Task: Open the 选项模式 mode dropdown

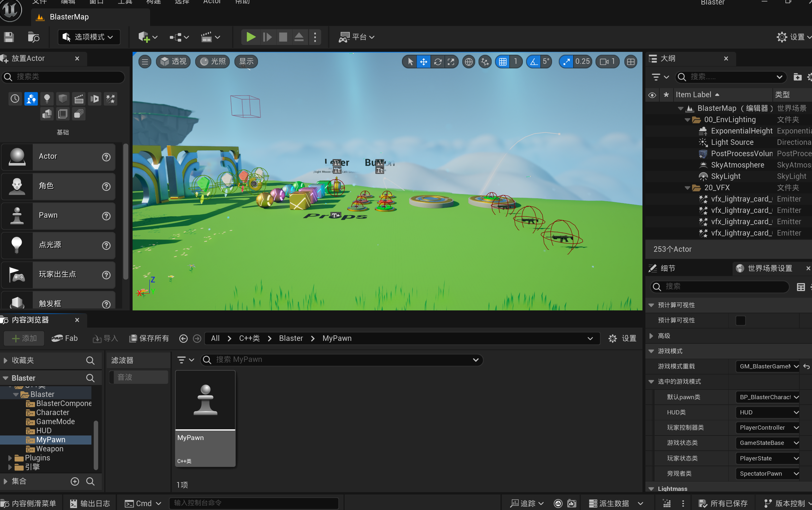Action: (89, 37)
